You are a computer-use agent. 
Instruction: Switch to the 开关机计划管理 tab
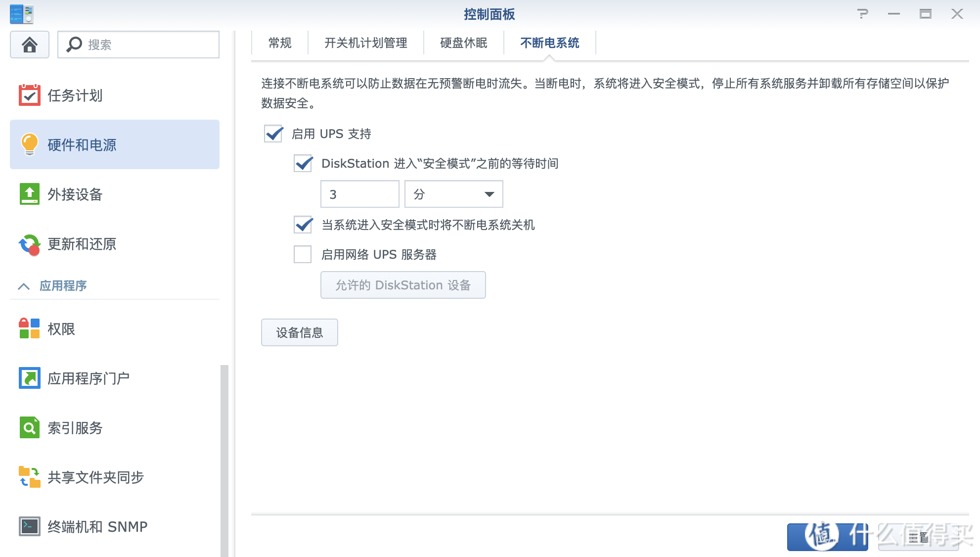[x=365, y=43]
